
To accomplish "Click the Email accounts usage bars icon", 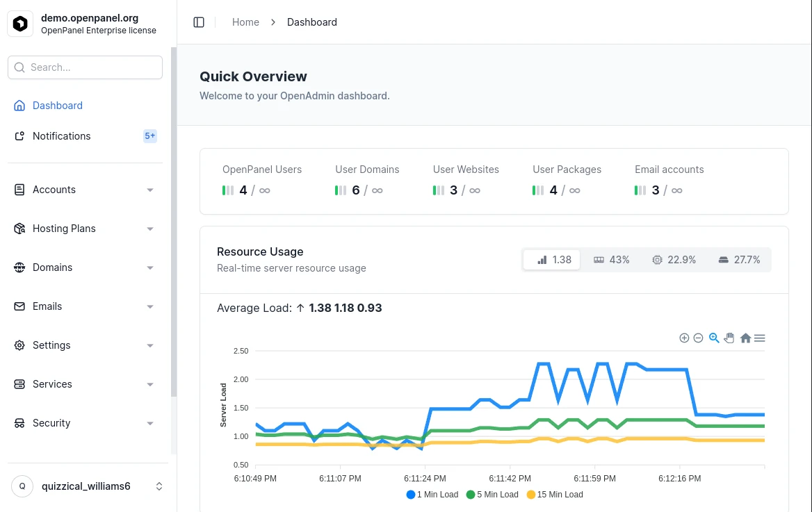I will point(640,190).
